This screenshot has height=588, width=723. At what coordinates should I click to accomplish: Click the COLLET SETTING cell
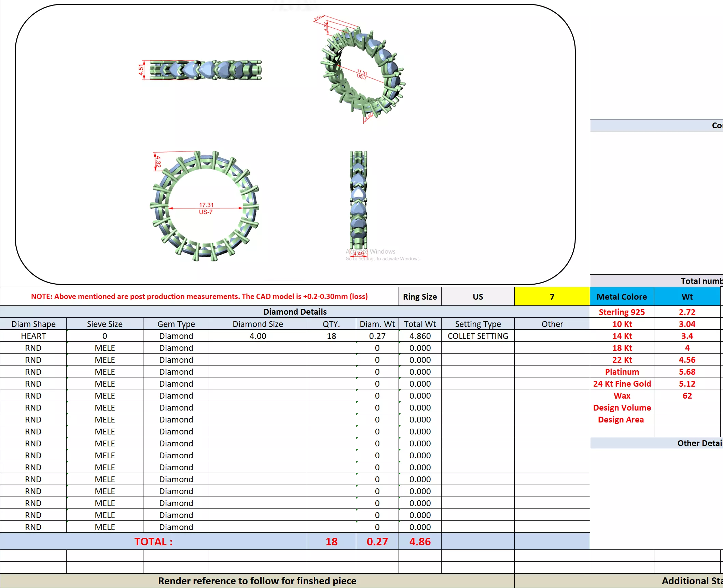click(x=477, y=336)
